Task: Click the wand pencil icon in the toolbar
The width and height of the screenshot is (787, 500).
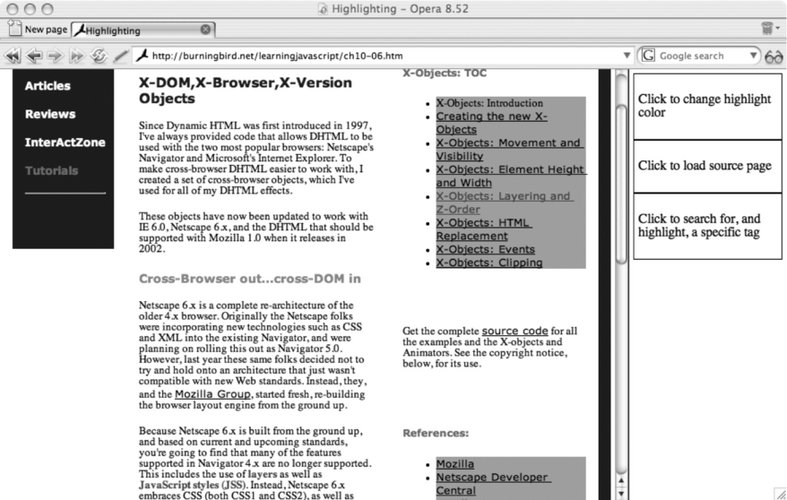Action: [x=120, y=56]
